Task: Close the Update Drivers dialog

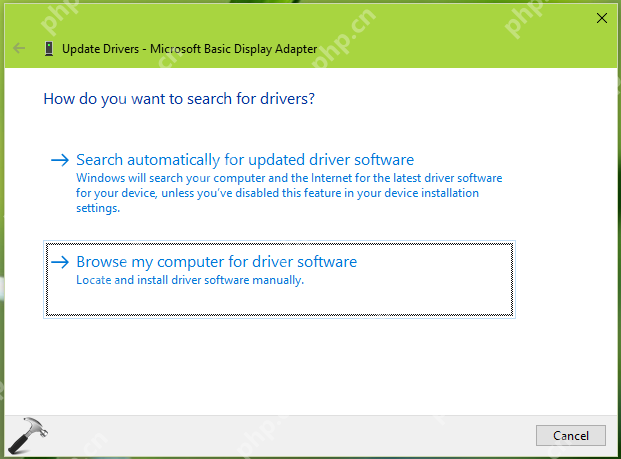Action: tap(602, 18)
